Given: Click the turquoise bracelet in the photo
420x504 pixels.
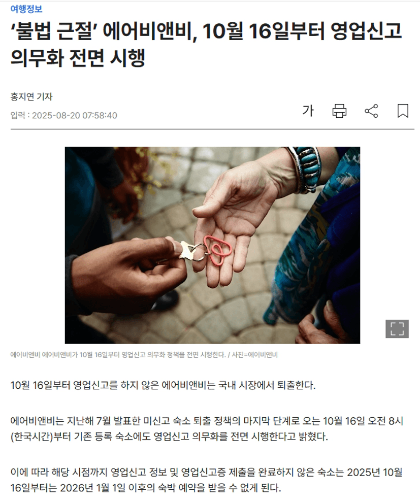Looking at the screenshot, I should point(306,169).
